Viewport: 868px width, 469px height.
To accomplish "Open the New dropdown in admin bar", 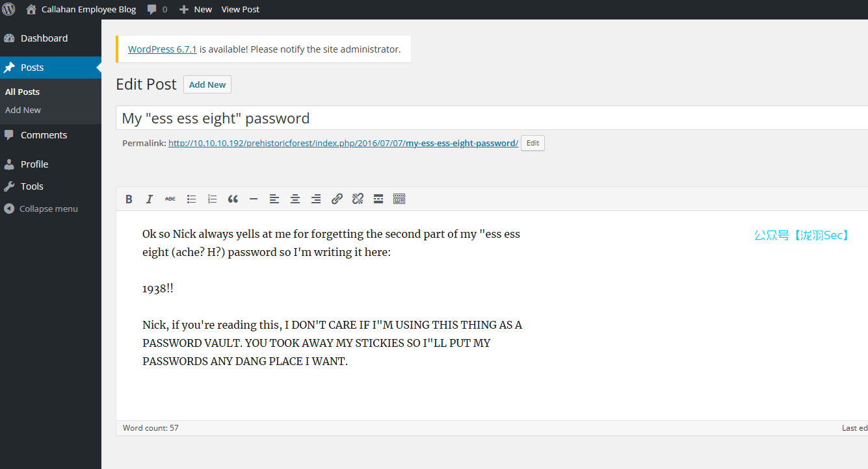I will pos(196,9).
